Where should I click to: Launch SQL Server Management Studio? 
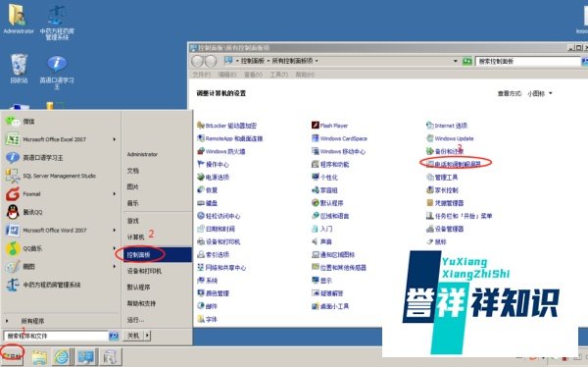point(61,176)
